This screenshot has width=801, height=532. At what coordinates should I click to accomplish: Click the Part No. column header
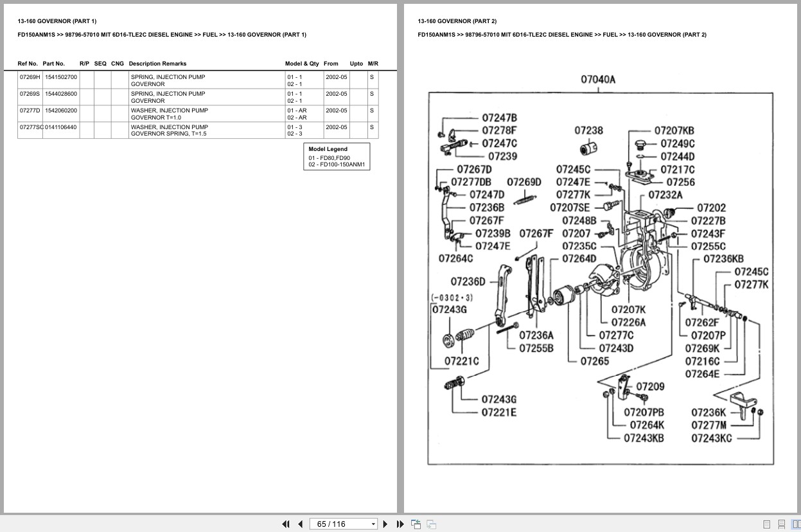click(54, 64)
